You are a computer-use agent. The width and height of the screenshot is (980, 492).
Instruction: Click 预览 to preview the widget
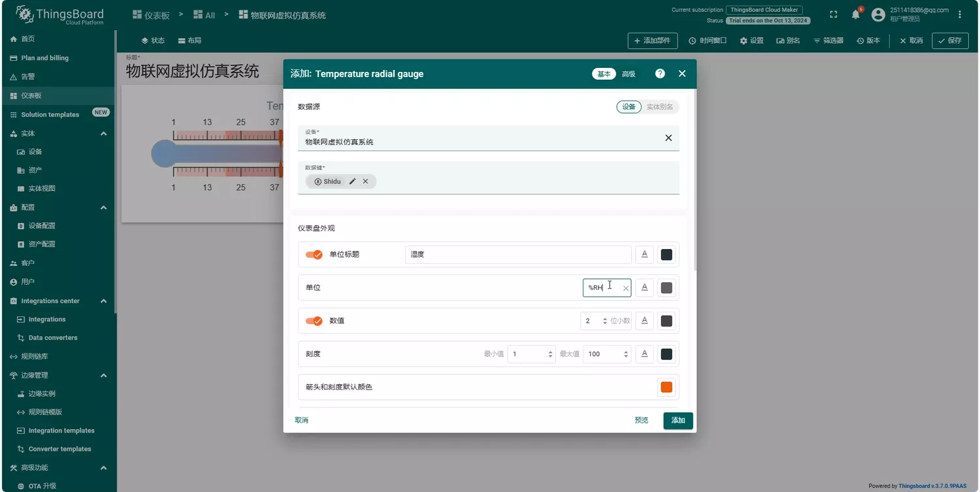tap(641, 421)
